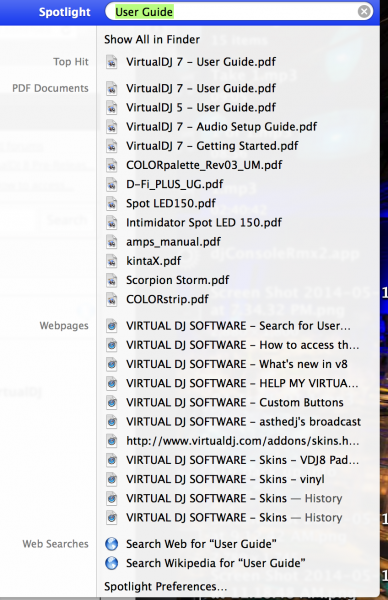Click the PDF icon beside Getting Started.pdf
Viewport: 388px width, 600px height.
coord(111,146)
